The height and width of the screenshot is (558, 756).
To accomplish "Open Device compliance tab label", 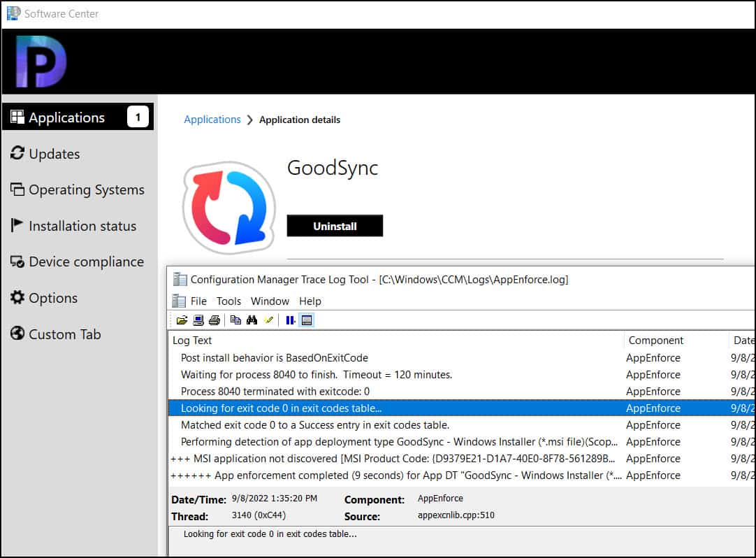I will (x=87, y=262).
